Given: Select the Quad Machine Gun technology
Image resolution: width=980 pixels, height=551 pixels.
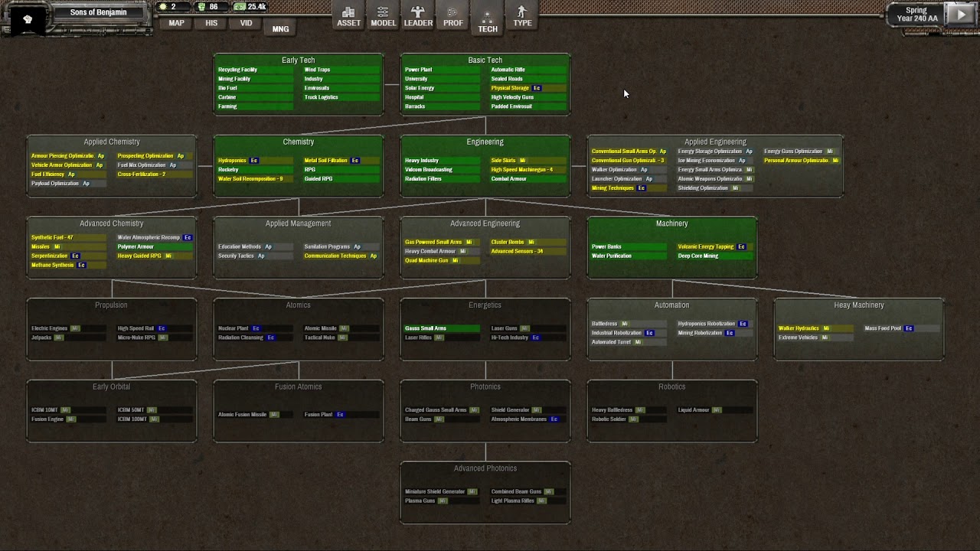Looking at the screenshot, I should 442,260.
